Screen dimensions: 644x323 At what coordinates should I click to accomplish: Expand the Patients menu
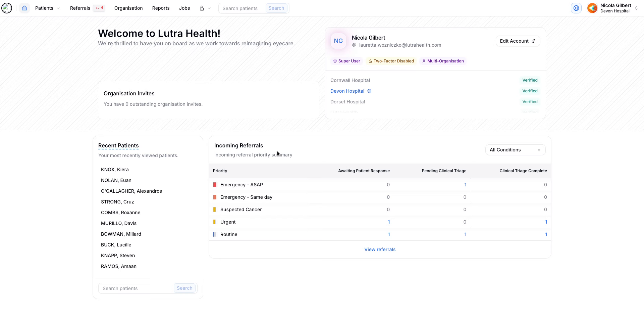48,8
